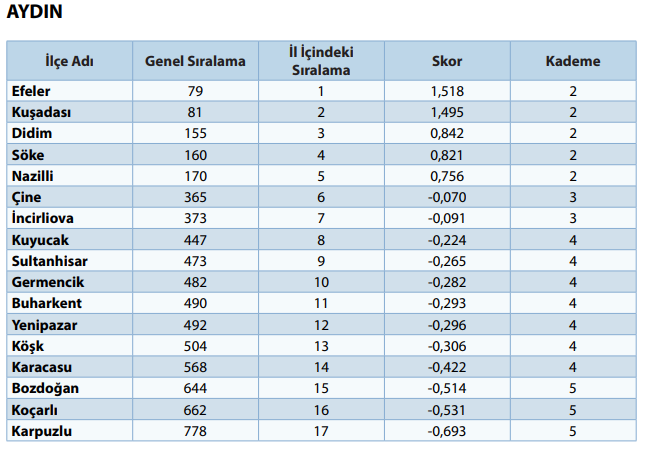The width and height of the screenshot is (652, 450).
Task: Click general ranking value 155
Action: tap(195, 133)
